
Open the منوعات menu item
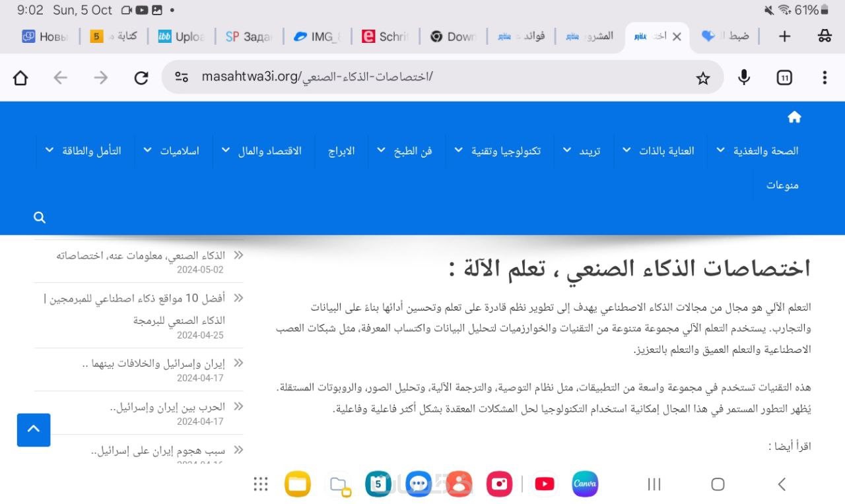click(x=782, y=185)
